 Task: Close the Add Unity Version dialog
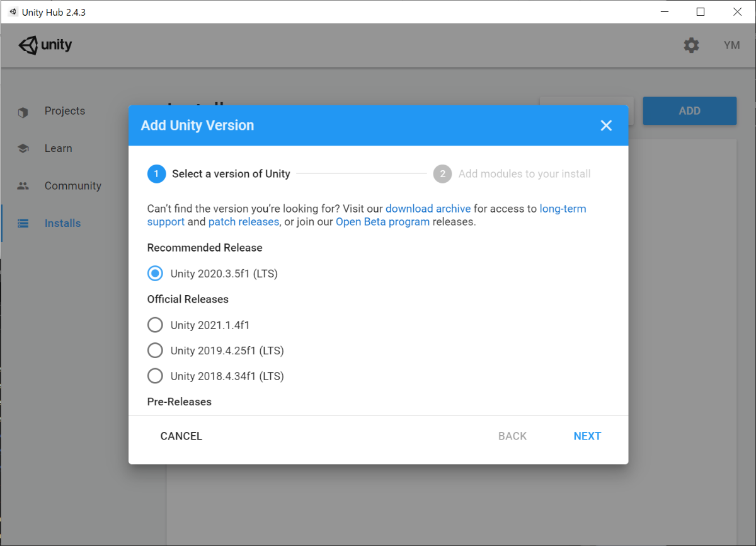coord(606,125)
